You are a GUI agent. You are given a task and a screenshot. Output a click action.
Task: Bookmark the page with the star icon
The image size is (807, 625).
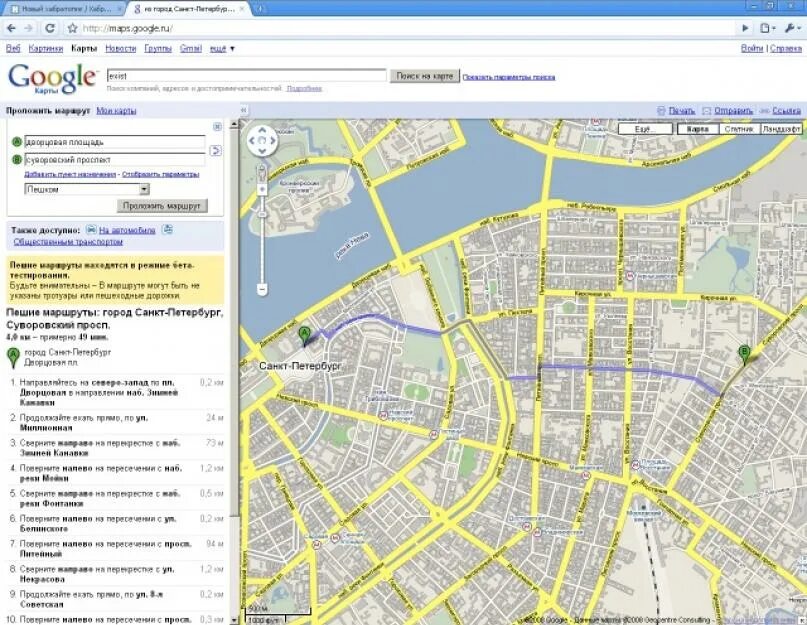tap(73, 28)
